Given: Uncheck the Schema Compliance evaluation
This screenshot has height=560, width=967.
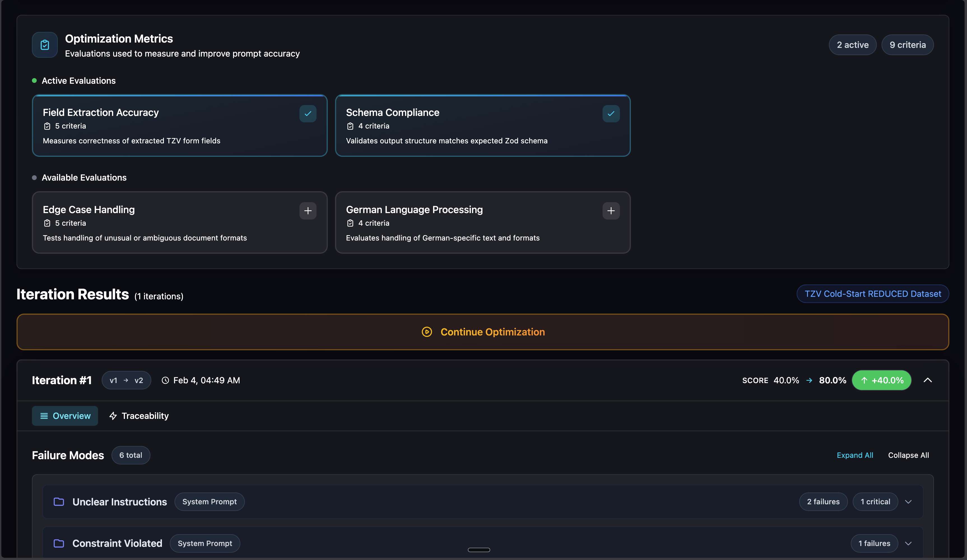Looking at the screenshot, I should (x=611, y=113).
